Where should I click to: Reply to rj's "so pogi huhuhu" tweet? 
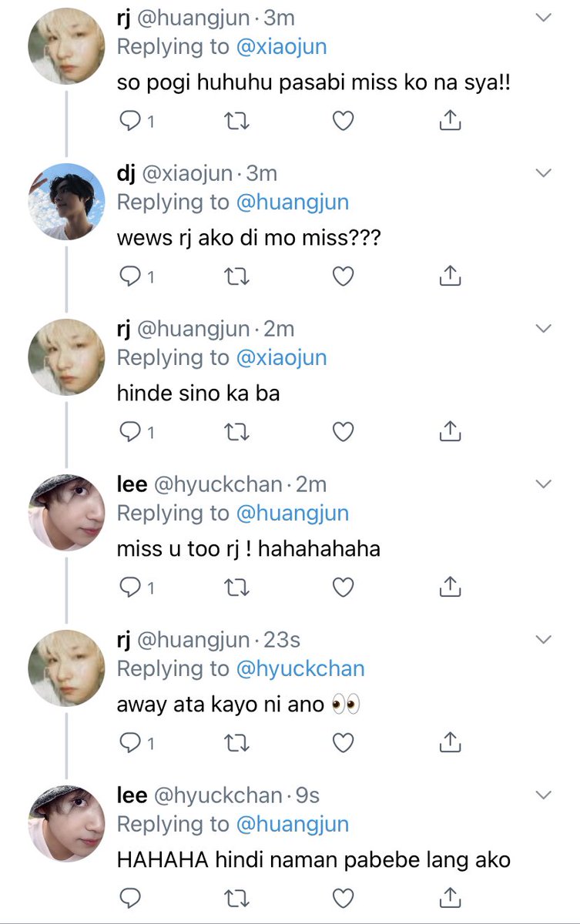pyautogui.click(x=132, y=121)
